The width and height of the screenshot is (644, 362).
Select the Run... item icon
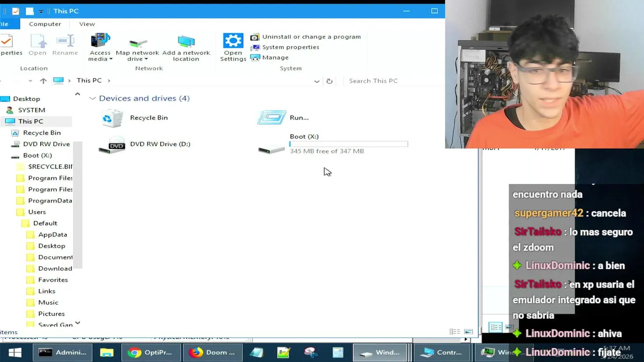coord(272,118)
